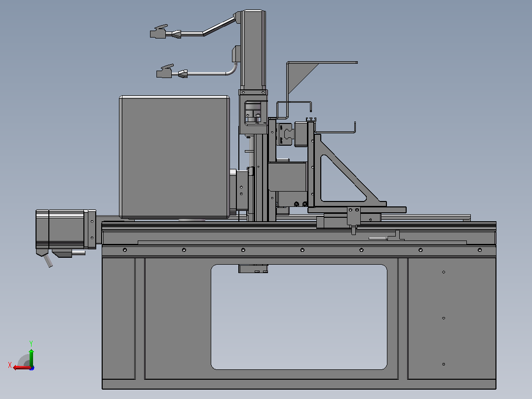This screenshot has height=399, width=532.
Task: Select the small block hanging inside the frame cutout
Action: pyautogui.click(x=253, y=269)
